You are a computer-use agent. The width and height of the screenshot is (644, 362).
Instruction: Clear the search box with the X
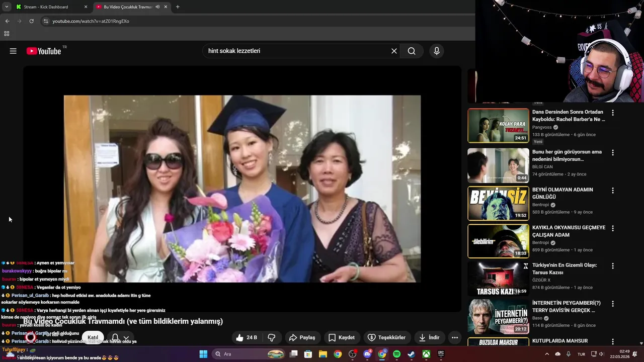coord(394,51)
